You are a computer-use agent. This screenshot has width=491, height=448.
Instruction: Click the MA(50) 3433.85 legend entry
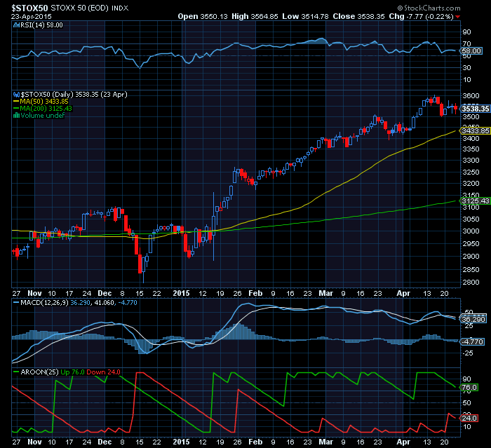(x=41, y=102)
